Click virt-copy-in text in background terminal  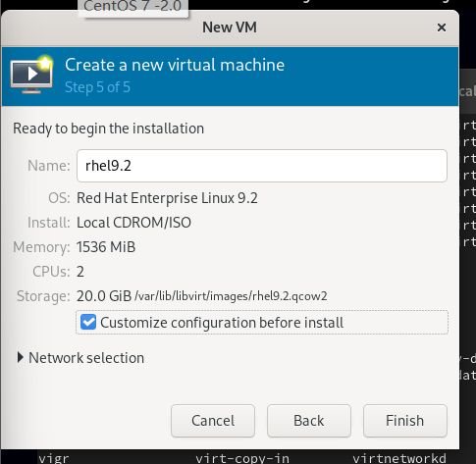click(x=242, y=458)
